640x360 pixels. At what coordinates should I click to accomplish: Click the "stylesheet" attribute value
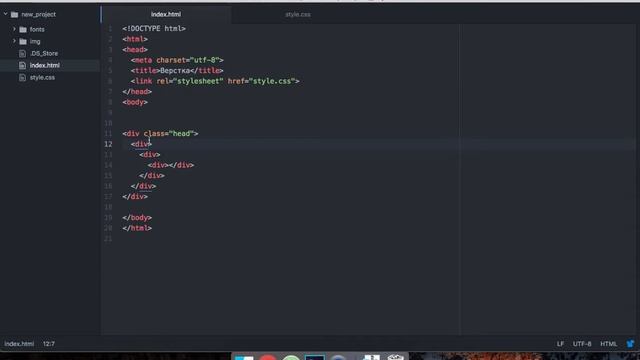[198, 81]
